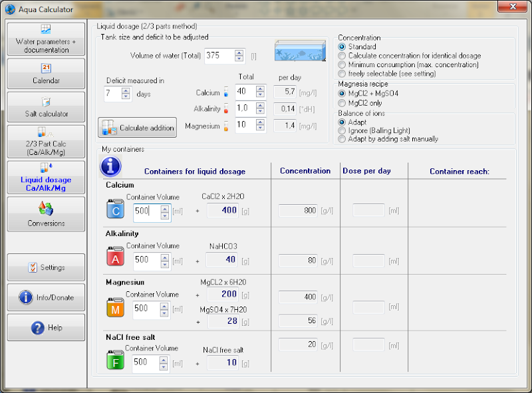Open the Settings button
Viewport: 532px width, 393px height.
click(46, 267)
